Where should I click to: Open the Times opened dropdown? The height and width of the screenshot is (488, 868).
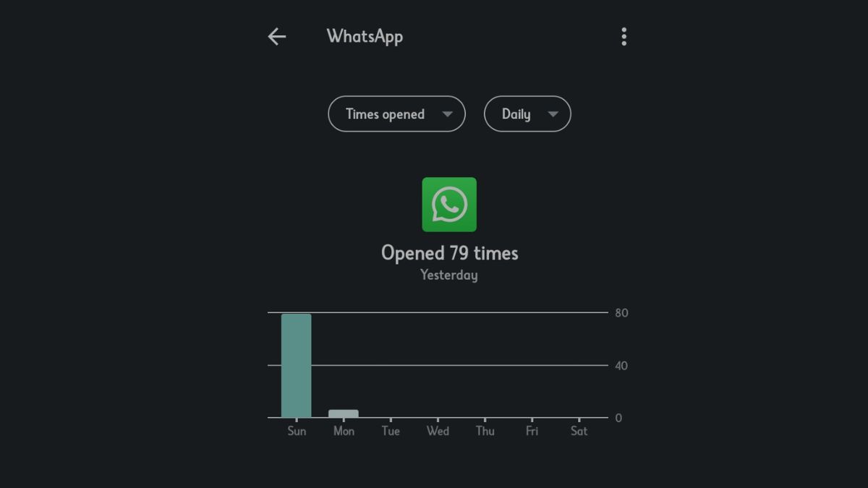tap(396, 114)
